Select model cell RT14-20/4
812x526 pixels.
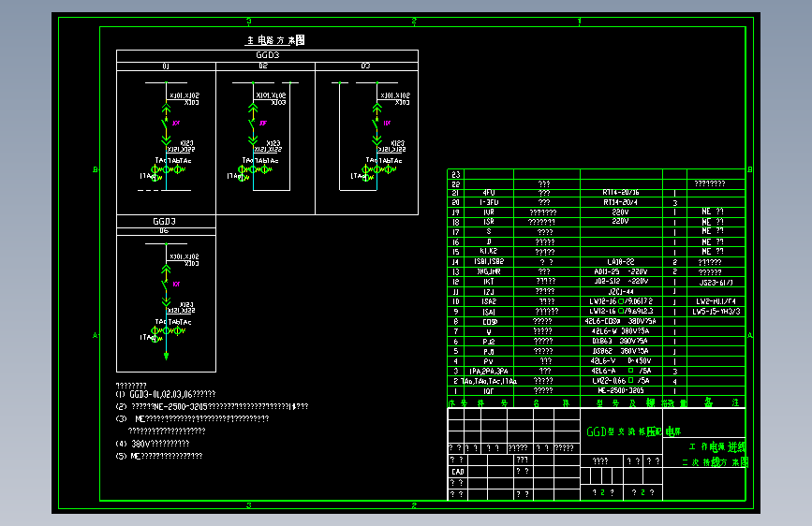620,202
